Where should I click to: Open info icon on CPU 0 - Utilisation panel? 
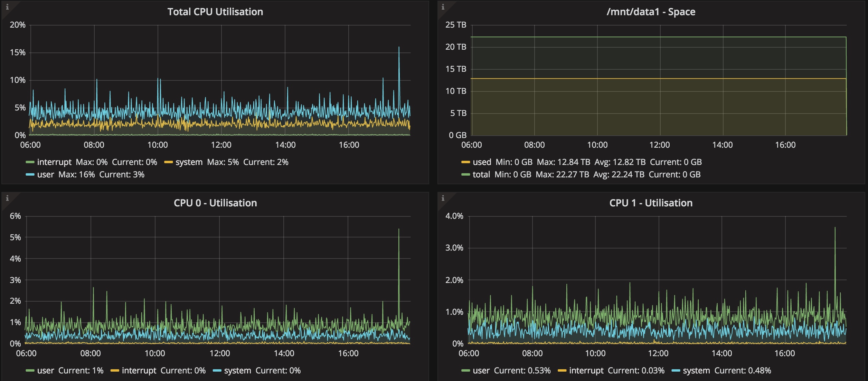pos(7,198)
